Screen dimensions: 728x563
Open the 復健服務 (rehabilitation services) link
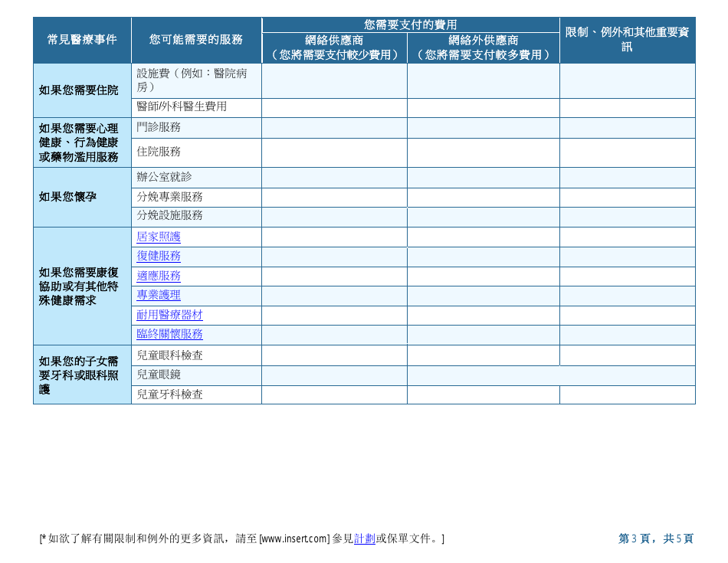point(158,256)
